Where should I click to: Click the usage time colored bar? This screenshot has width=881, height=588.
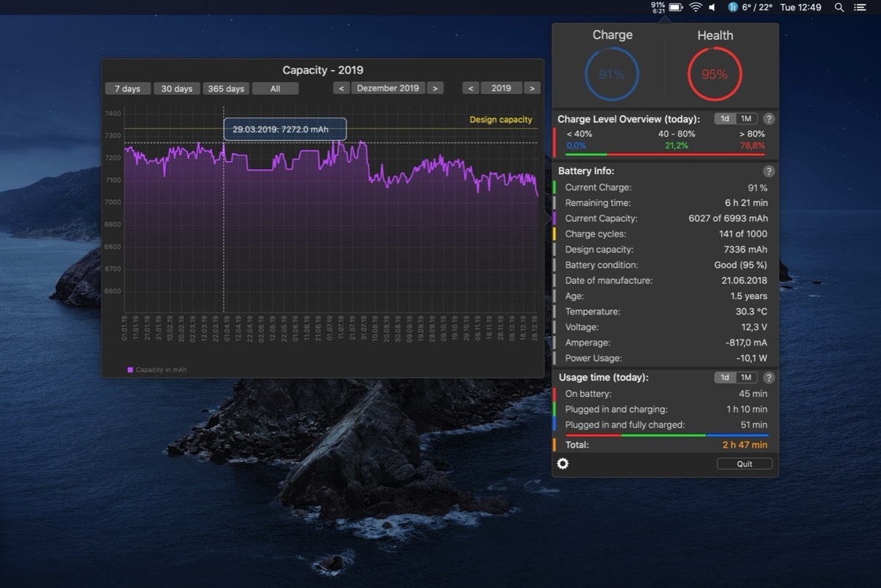point(667,435)
